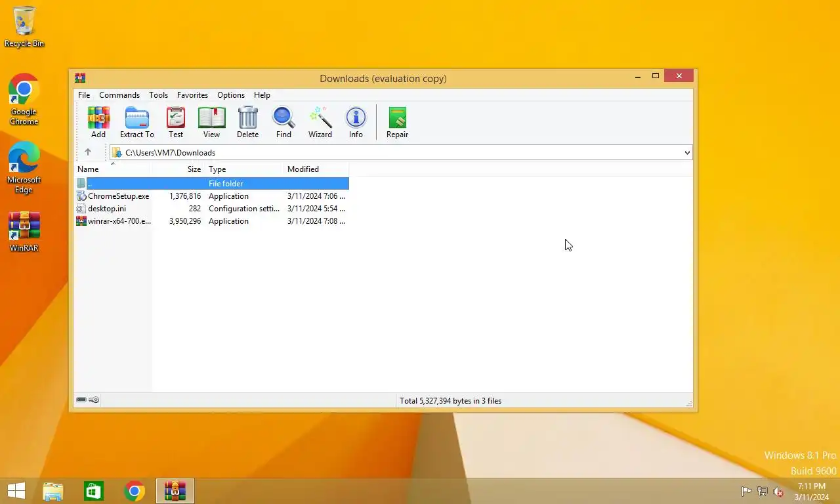
Task: Sort by Modified column header
Action: pyautogui.click(x=316, y=169)
